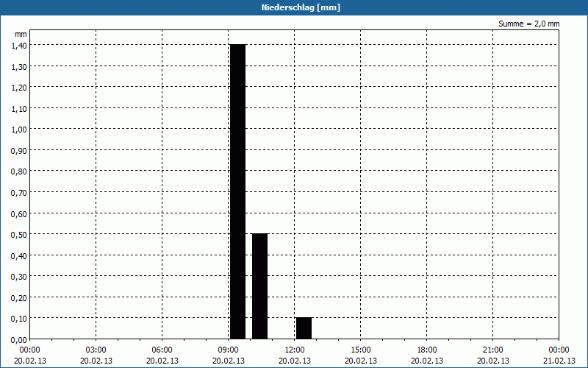Click the '18:00' time axis label
The height and width of the screenshot is (368, 588).
click(x=427, y=350)
